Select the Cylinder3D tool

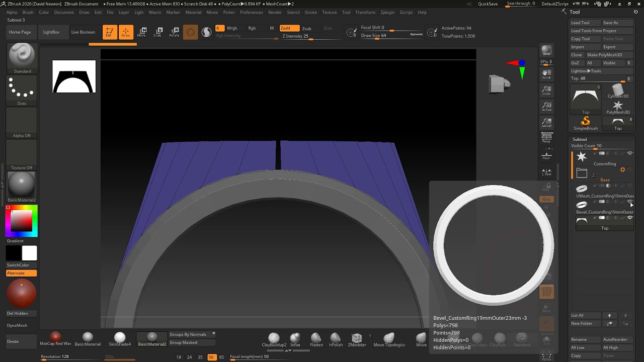tap(618, 91)
